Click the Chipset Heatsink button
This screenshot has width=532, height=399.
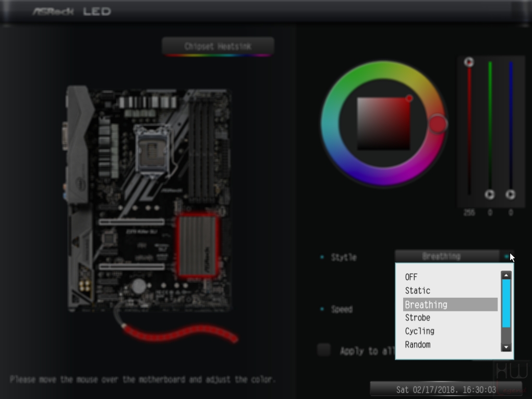tap(218, 46)
